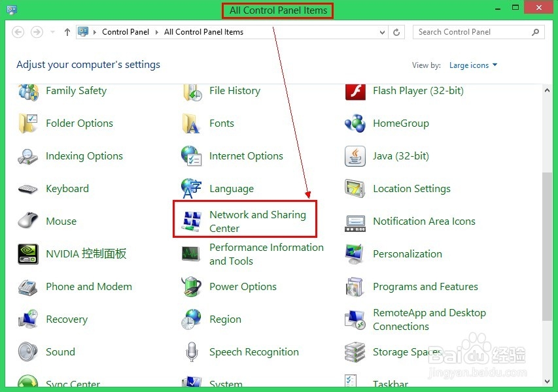Open the Storage Spaces icon
Screen dimensions: 558x392
(355, 352)
